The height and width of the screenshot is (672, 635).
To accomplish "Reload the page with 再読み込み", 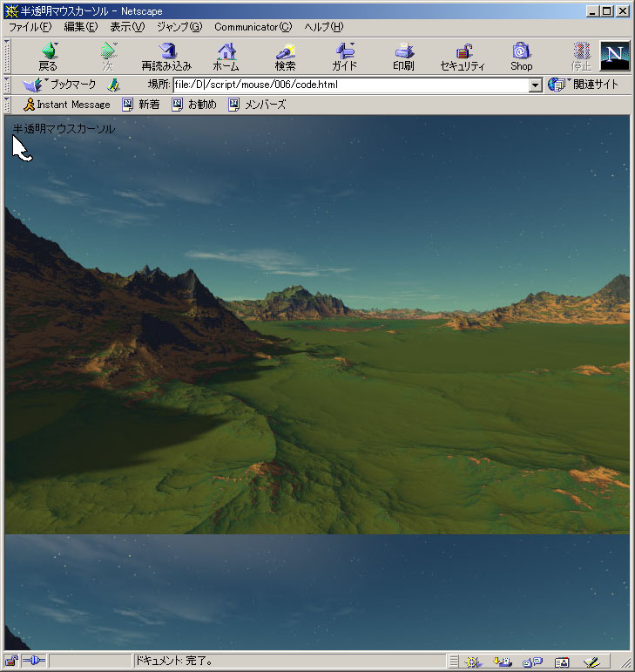I will coord(166,57).
